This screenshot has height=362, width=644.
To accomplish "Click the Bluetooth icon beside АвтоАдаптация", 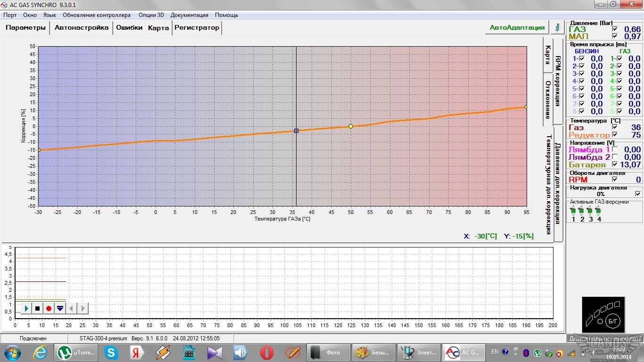I will (558, 27).
